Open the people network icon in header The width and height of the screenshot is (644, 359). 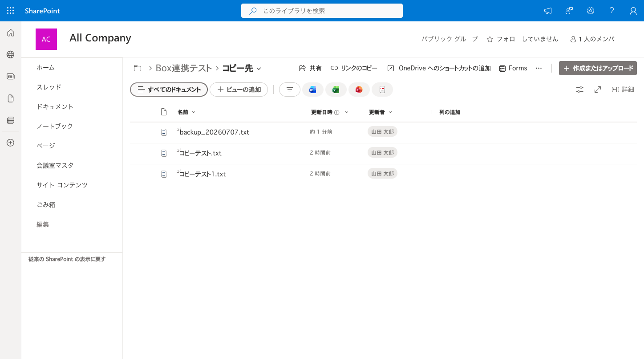569,11
